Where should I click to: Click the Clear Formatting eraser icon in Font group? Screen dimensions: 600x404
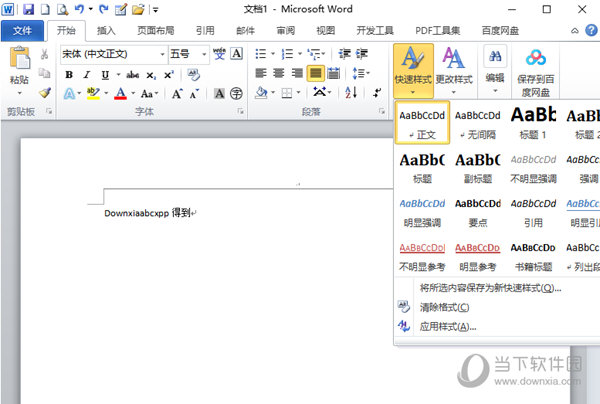193,75
